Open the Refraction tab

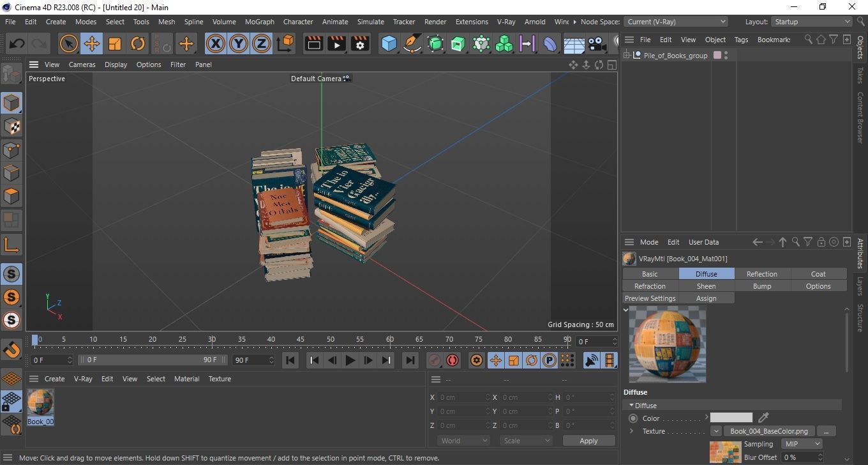[x=650, y=286]
